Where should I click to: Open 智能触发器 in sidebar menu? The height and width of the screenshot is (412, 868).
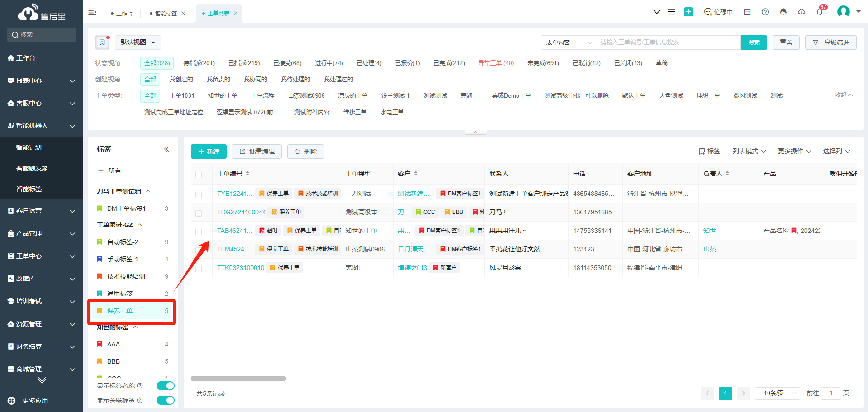click(32, 168)
